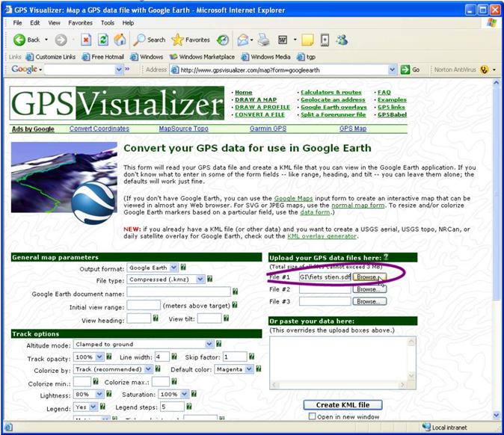Click the Search magnifier toolbar icon
504x435 pixels.
click(140, 40)
